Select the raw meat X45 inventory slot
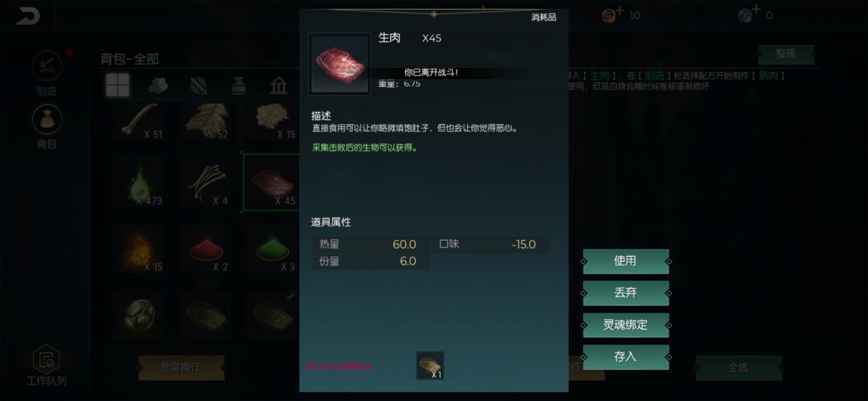 [x=271, y=183]
